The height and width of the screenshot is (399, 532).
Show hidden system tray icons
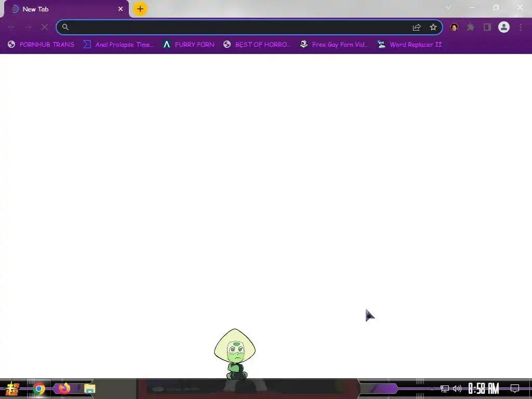point(432,389)
